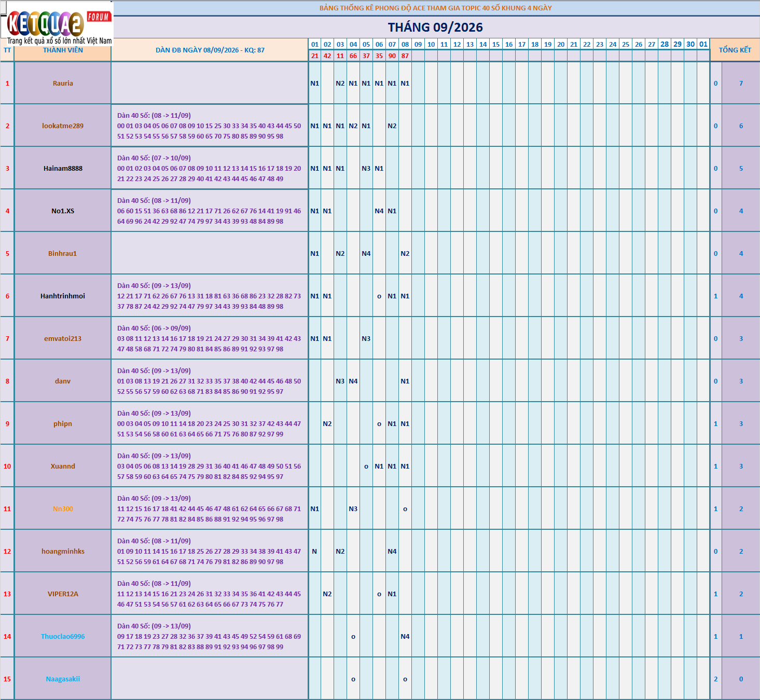760x700 pixels.
Task: Select result 87 under day 08
Action: coord(405,56)
